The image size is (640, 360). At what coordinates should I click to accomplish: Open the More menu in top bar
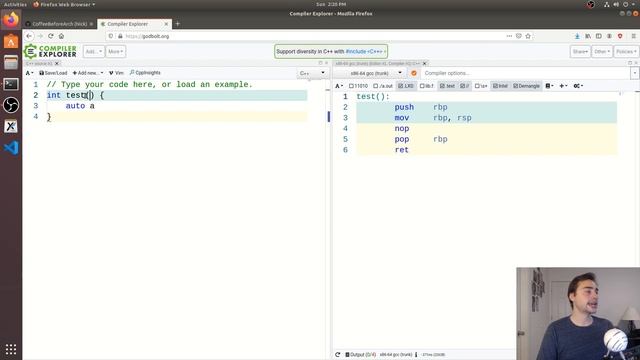point(116,51)
